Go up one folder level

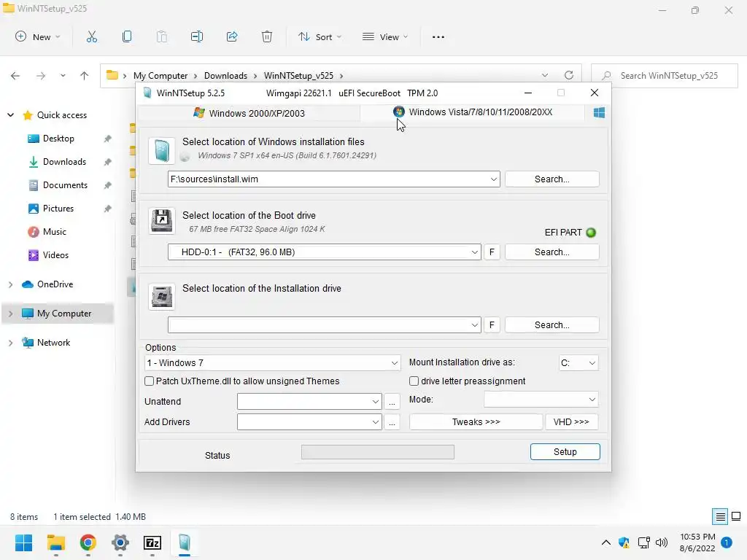coord(85,76)
